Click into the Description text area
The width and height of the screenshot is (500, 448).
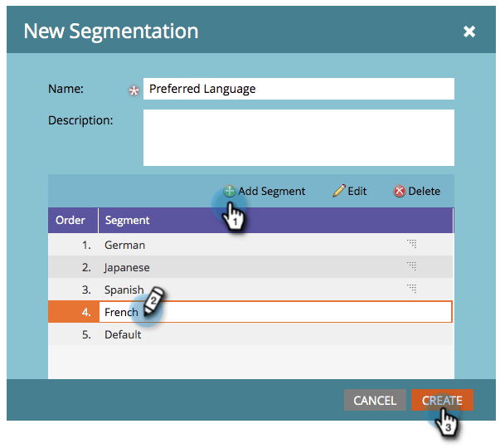[x=299, y=138]
